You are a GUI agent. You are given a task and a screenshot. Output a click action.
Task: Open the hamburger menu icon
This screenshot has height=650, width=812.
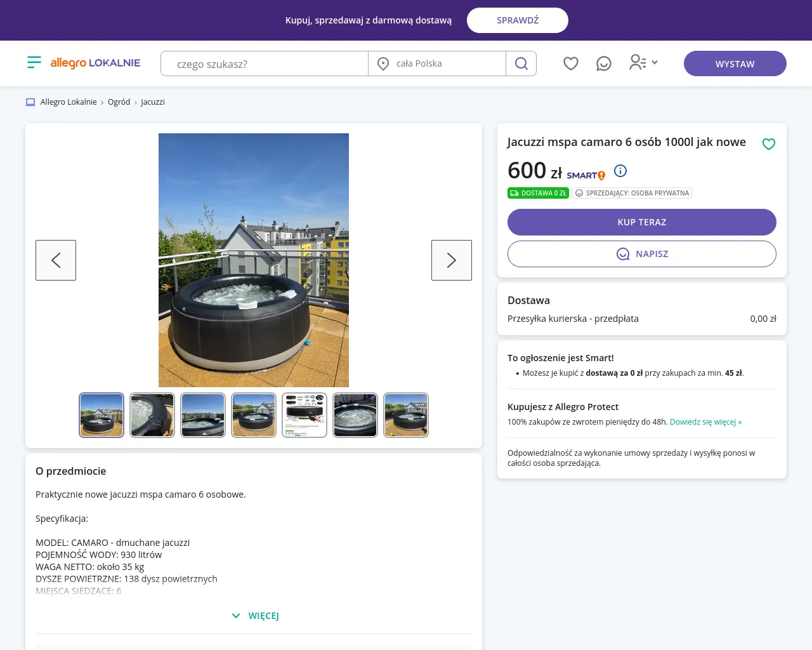34,62
